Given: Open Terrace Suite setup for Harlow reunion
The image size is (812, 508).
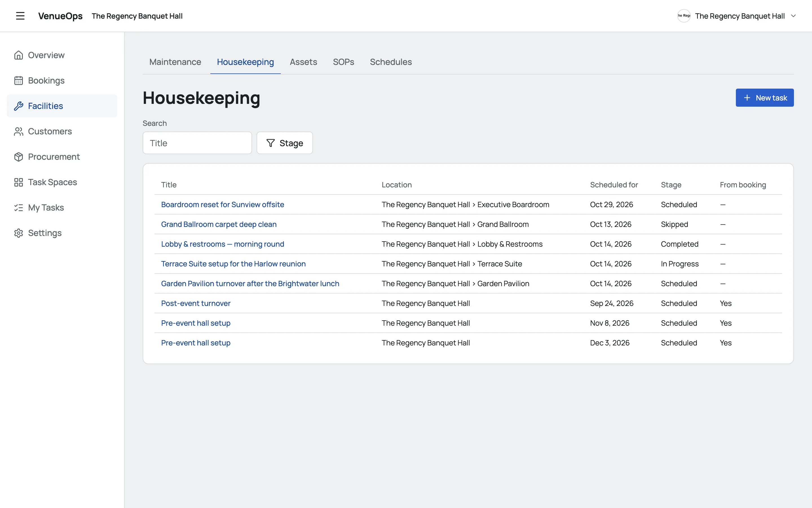Looking at the screenshot, I should pyautogui.click(x=233, y=264).
